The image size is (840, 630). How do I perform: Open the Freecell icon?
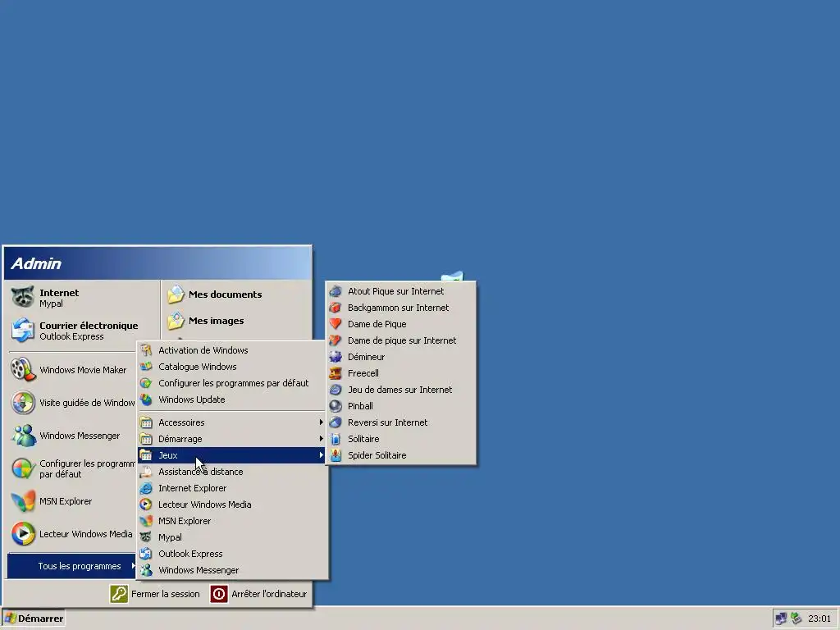[336, 373]
